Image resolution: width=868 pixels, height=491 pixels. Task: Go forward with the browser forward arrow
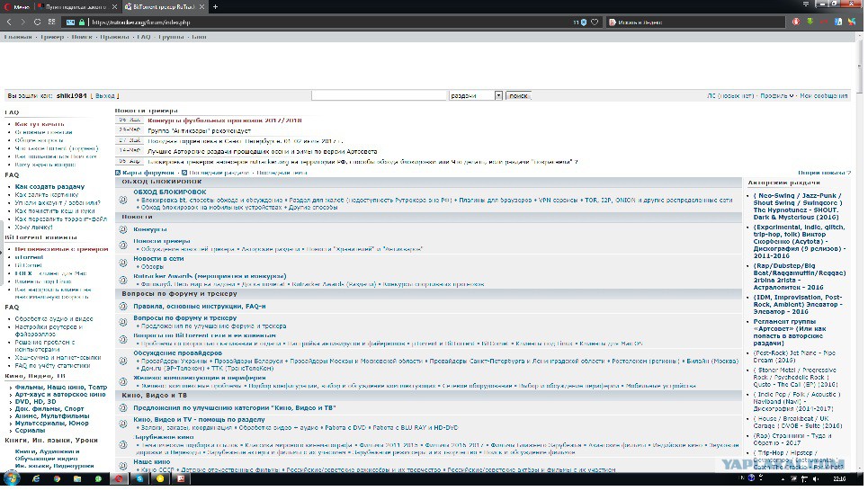(x=22, y=22)
